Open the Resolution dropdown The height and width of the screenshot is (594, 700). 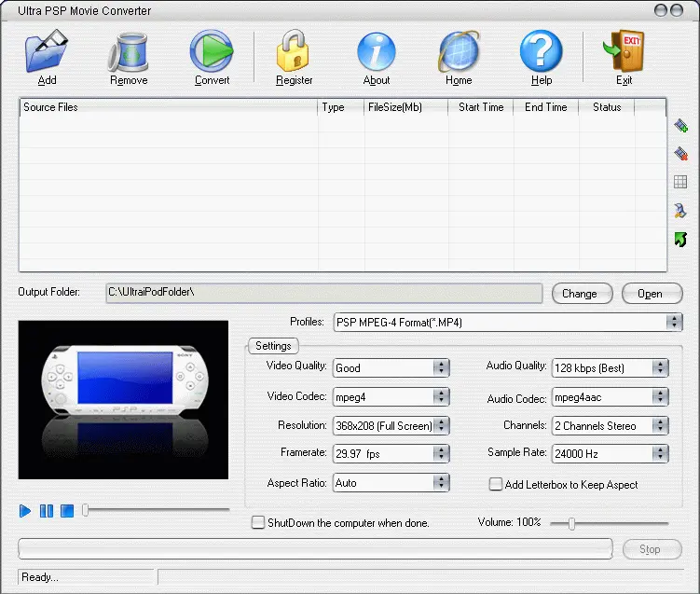point(391,425)
